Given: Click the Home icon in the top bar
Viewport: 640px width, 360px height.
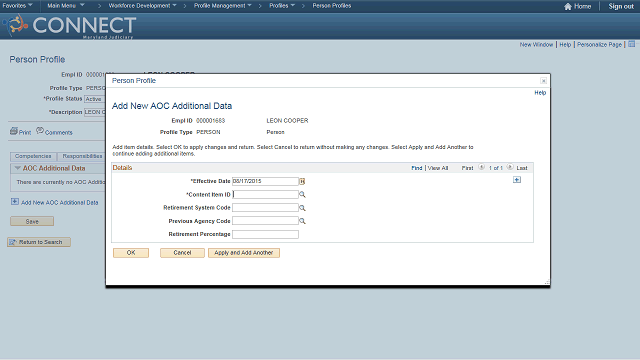Looking at the screenshot, I should click(x=568, y=6).
